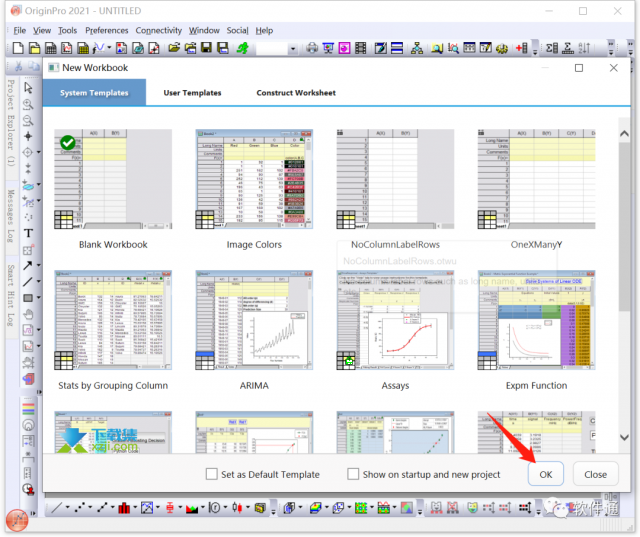Select the Blank Workbook template thumbnail
The width and height of the screenshot is (640, 537).
pyautogui.click(x=113, y=180)
